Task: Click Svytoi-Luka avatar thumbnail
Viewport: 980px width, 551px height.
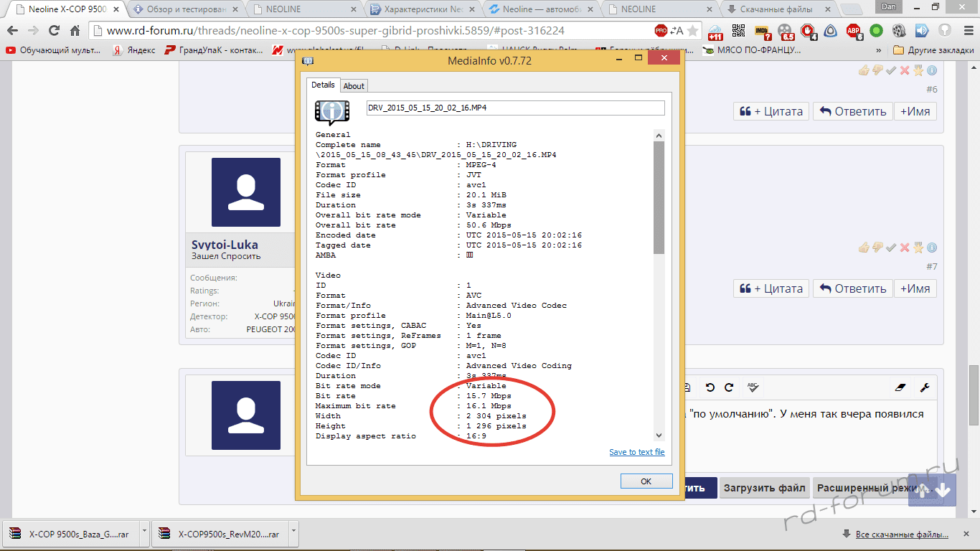Action: pyautogui.click(x=245, y=192)
